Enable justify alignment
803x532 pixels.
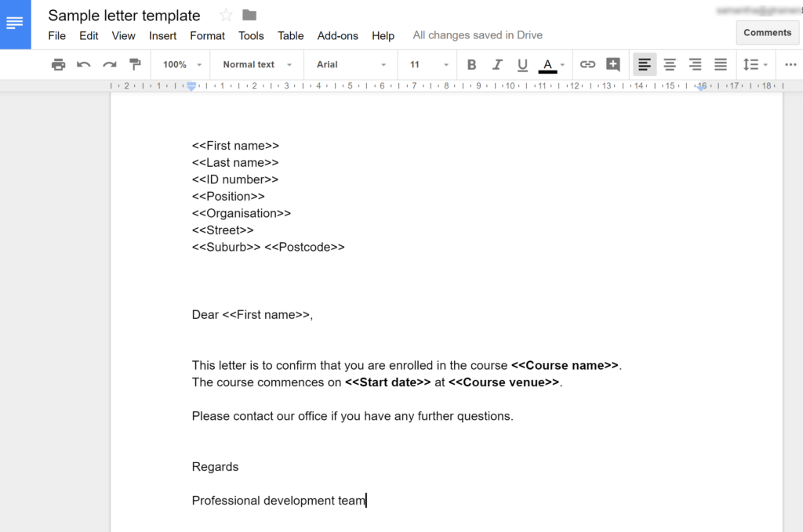tap(721, 64)
